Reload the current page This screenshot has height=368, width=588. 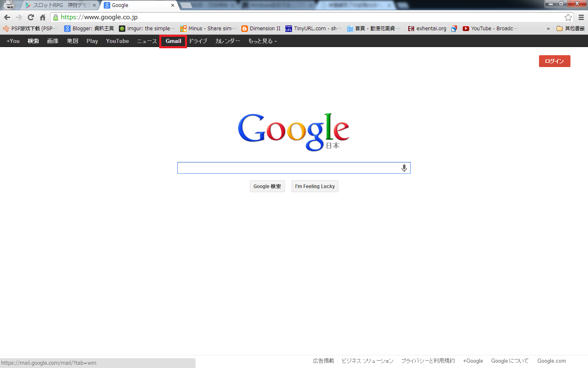(31, 17)
